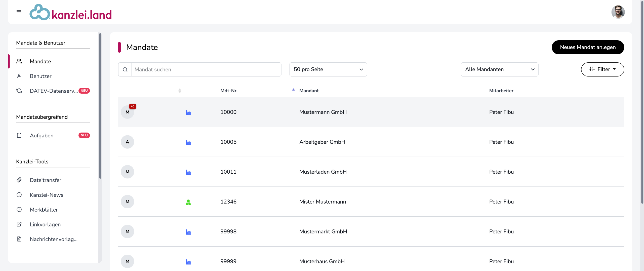The width and height of the screenshot is (644, 271).
Task: Open the hamburger menu icon
Action: pyautogui.click(x=19, y=12)
